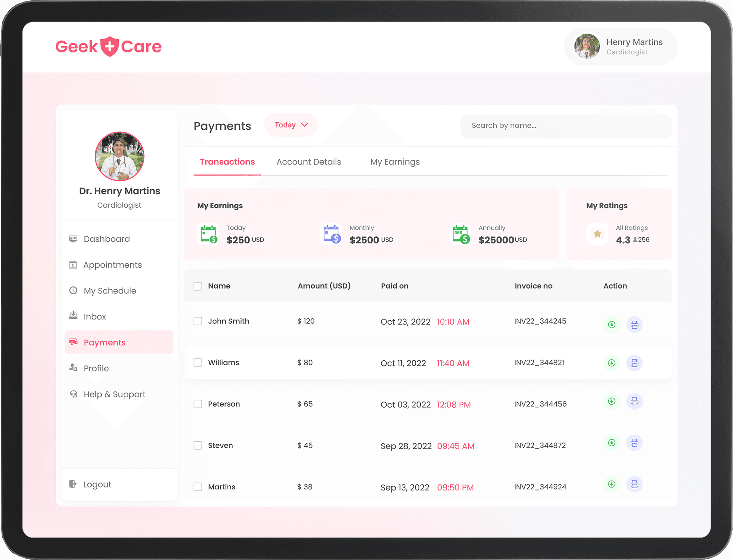733x560 pixels.
Task: Click the Amount (USD) column header
Action: (324, 286)
